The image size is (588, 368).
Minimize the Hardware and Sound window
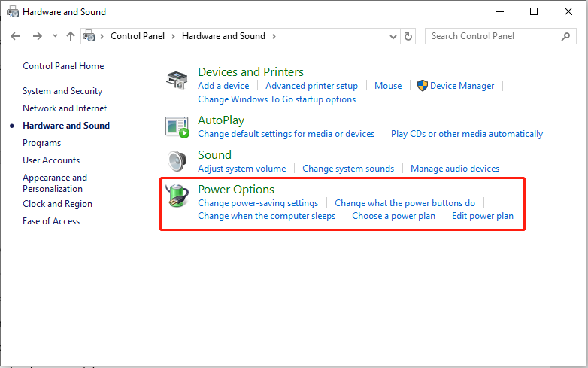(x=500, y=11)
